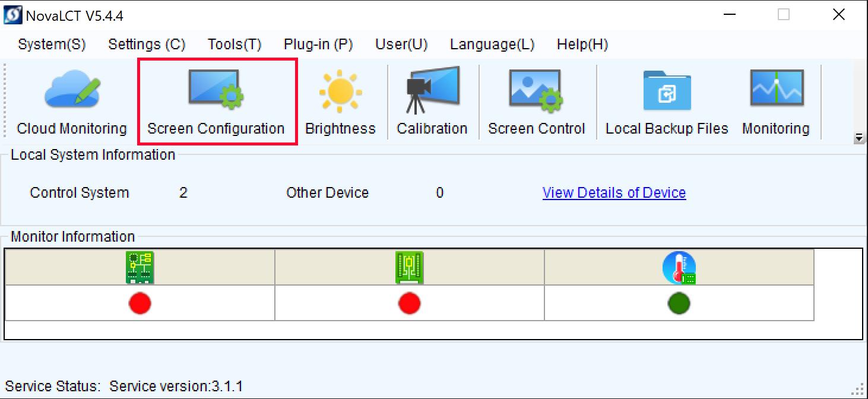Viewport: 868px width, 399px height.
Task: Click red status dot under sending card
Action: 140,303
